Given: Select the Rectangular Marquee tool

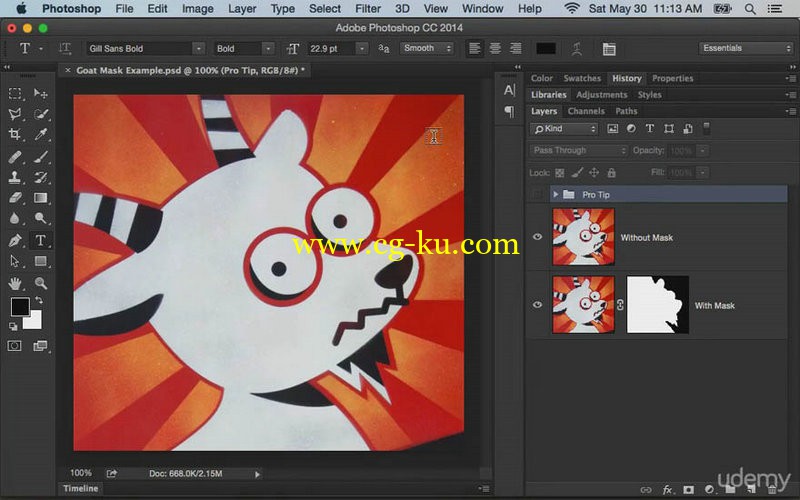Looking at the screenshot, I should coord(15,93).
